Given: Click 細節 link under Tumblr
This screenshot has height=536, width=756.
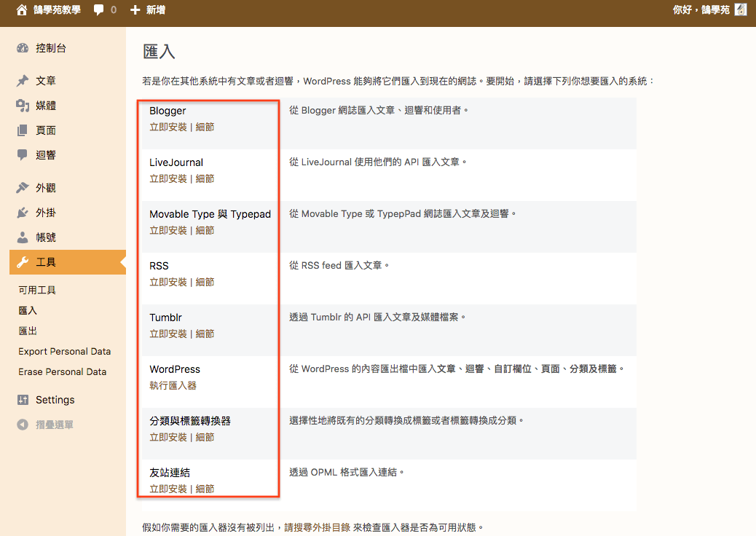Looking at the screenshot, I should (x=205, y=334).
